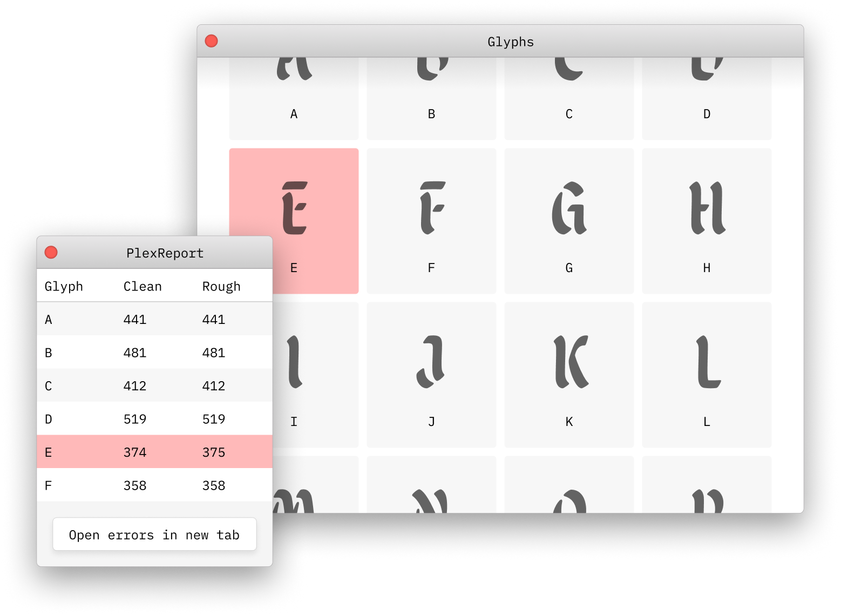Select row D in PlexReport table

pos(154,419)
